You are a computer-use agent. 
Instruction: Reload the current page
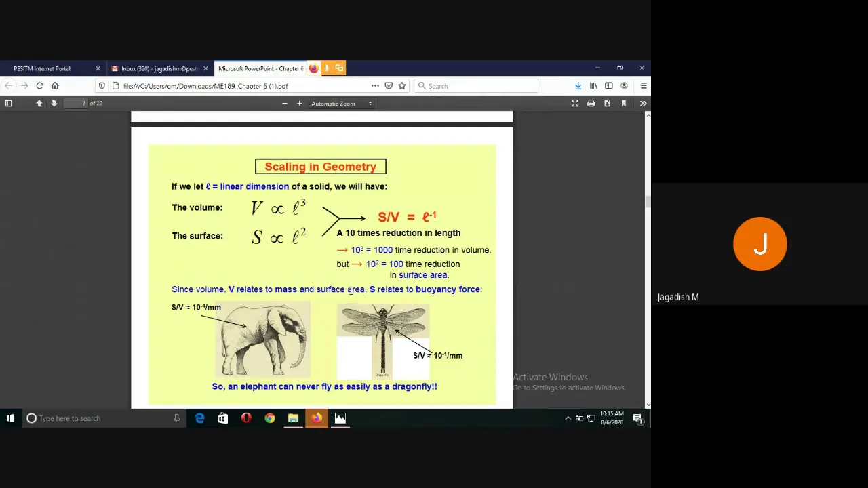point(39,86)
